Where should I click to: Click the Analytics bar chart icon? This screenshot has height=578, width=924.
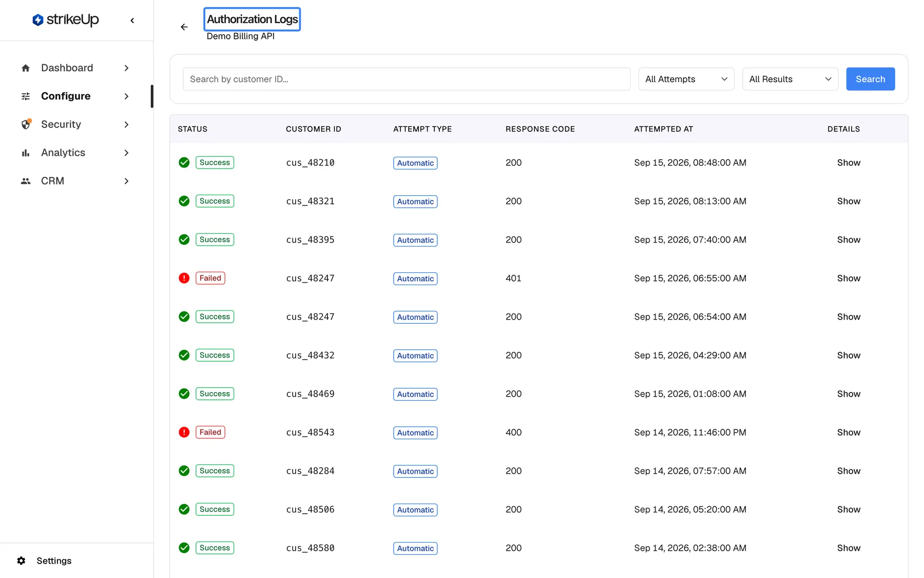click(x=26, y=153)
